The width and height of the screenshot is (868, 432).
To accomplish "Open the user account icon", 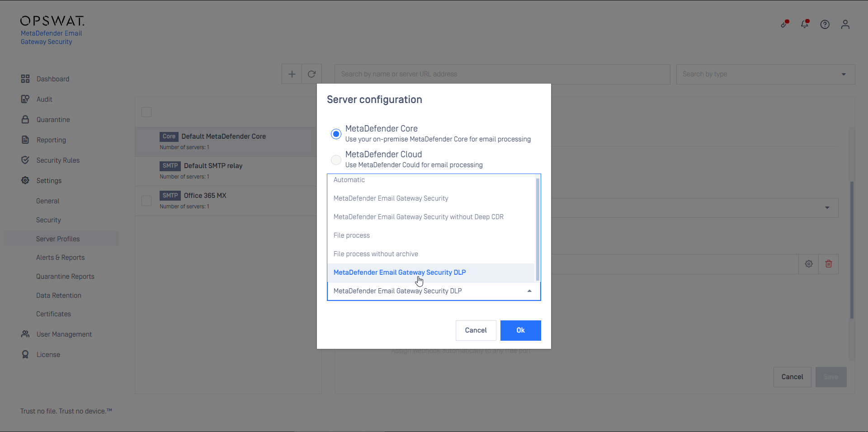I will [845, 24].
